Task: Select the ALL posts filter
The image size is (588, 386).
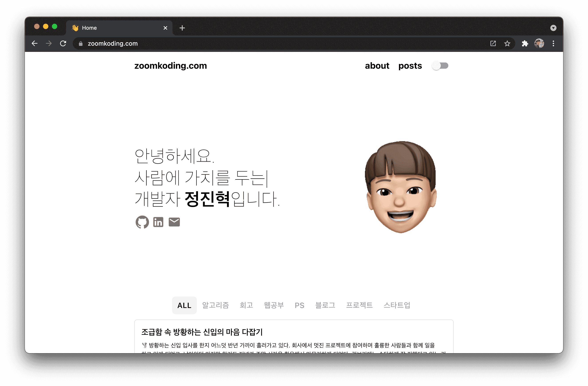Action: pyautogui.click(x=184, y=305)
